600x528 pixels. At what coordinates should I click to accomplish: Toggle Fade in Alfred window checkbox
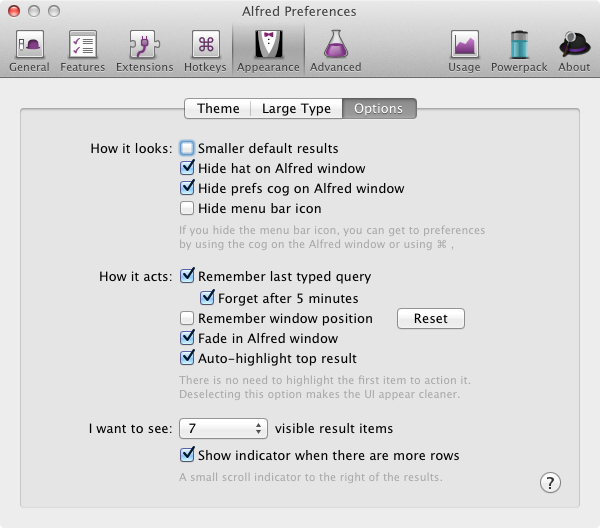click(187, 338)
